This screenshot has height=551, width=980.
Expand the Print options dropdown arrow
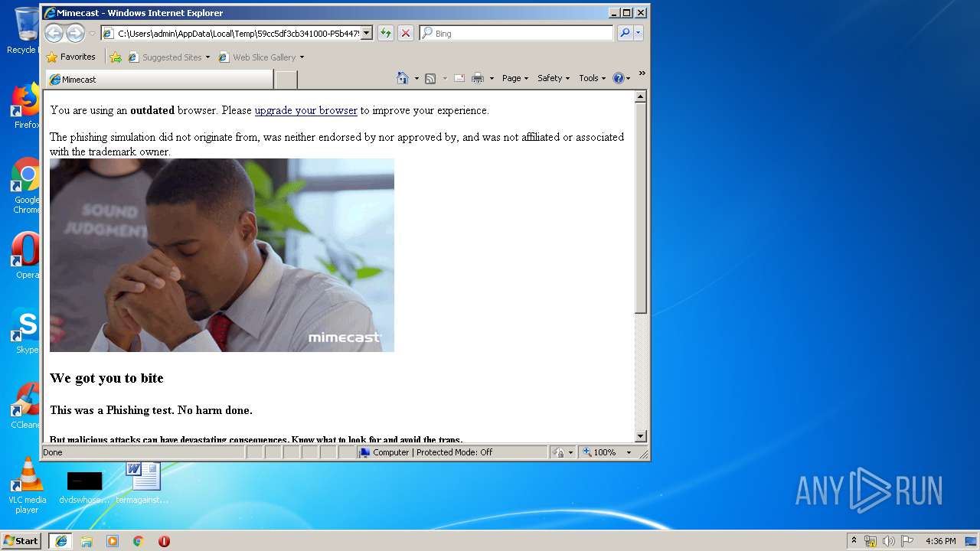(492, 78)
